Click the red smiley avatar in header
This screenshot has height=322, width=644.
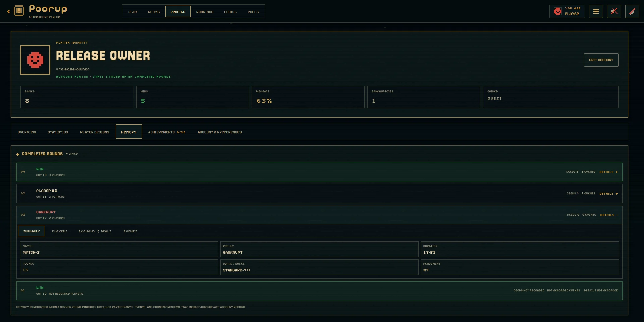pyautogui.click(x=558, y=11)
